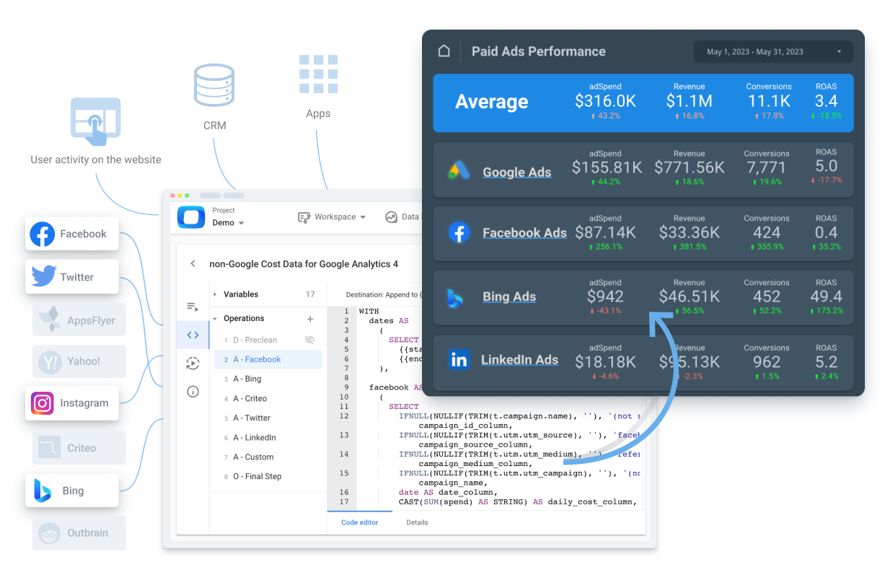
Task: Select the A - Twitter operation
Action: [268, 418]
